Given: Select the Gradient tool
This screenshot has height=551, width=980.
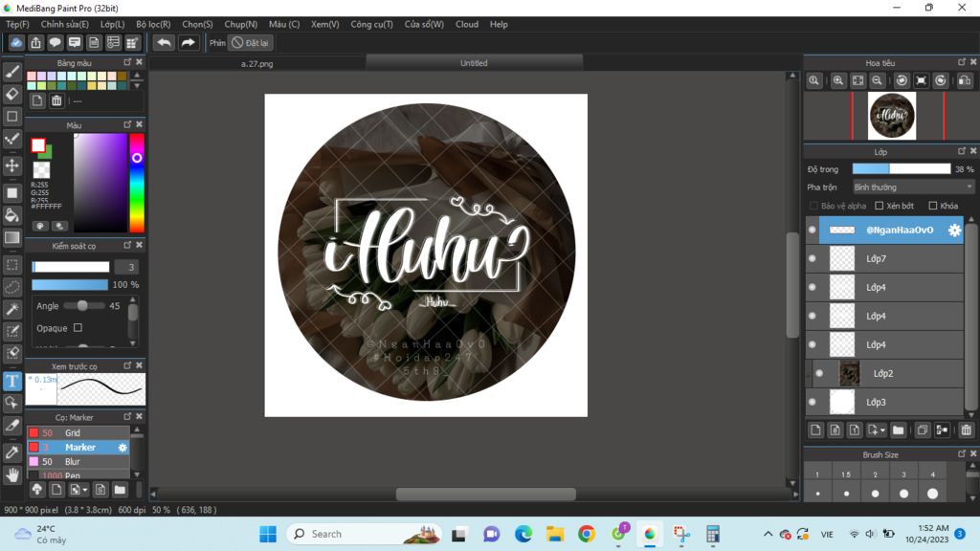Looking at the screenshot, I should 11,238.
